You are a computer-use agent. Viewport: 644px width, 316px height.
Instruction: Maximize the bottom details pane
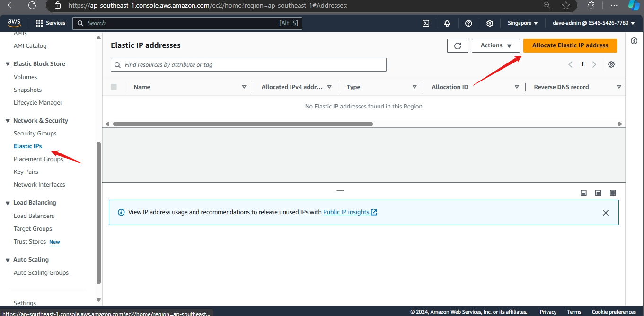pos(613,193)
